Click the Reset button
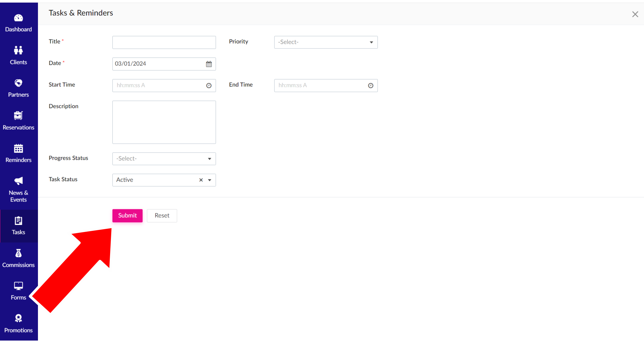644x343 pixels. [x=162, y=216]
